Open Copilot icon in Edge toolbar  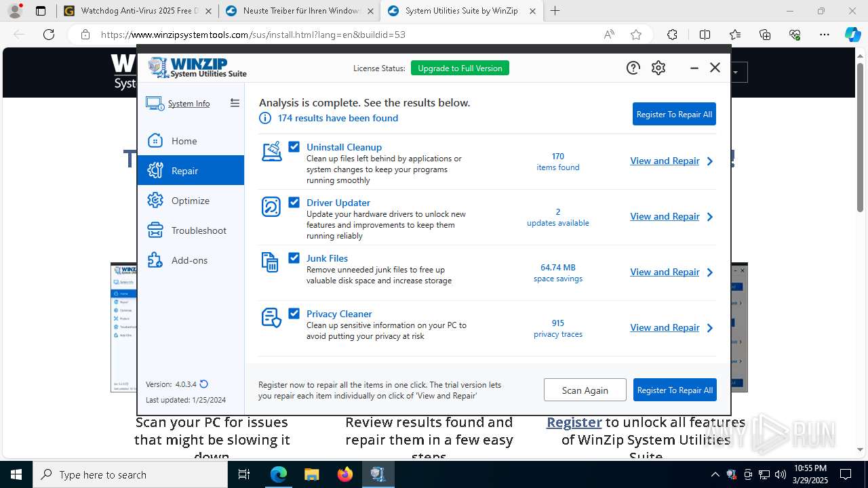click(852, 35)
